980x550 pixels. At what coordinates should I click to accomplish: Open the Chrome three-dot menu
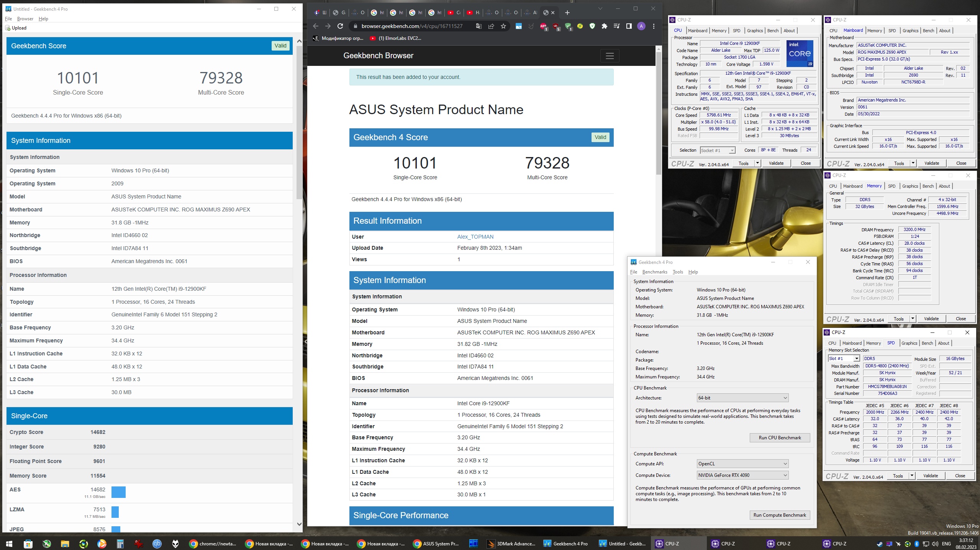click(654, 26)
